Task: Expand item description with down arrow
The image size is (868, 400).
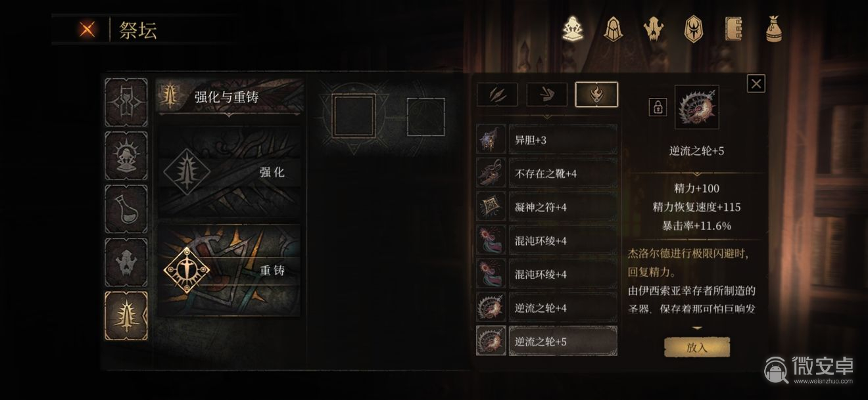Action: pyautogui.click(x=697, y=328)
